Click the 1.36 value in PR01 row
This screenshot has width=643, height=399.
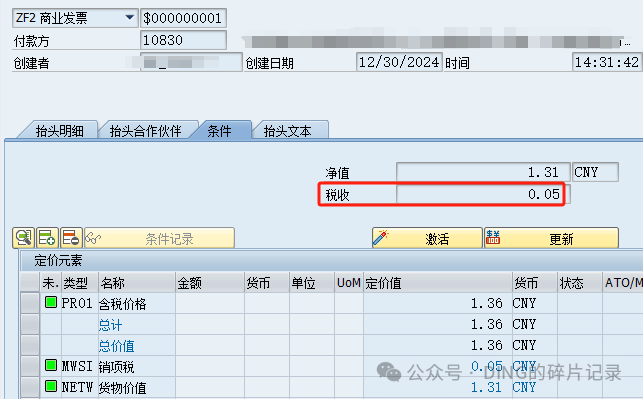pyautogui.click(x=486, y=303)
